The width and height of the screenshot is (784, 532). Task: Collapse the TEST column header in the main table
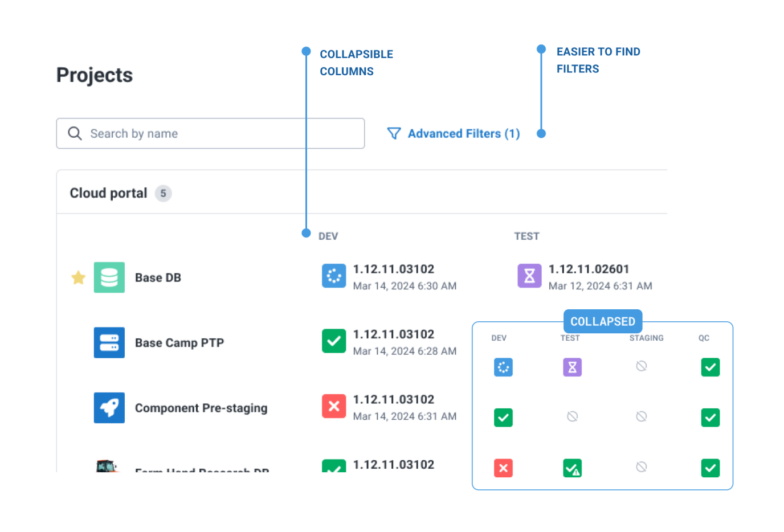pos(526,236)
